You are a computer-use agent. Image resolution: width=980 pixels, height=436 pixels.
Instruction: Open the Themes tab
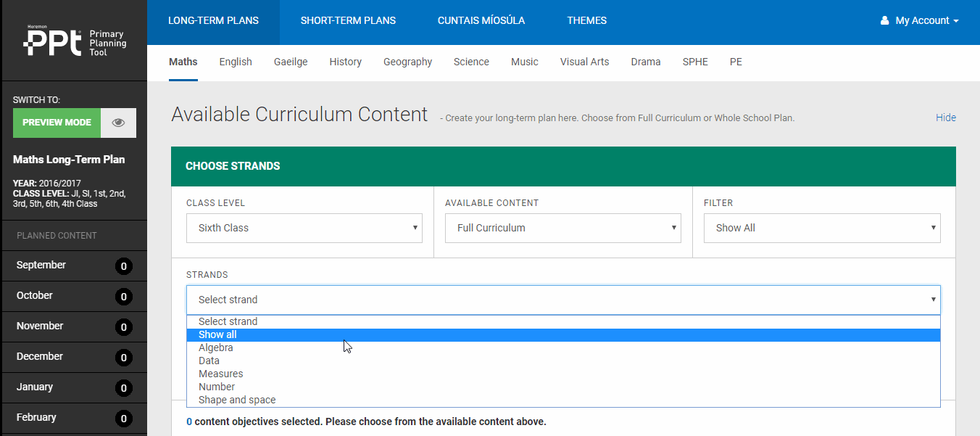[x=586, y=20]
